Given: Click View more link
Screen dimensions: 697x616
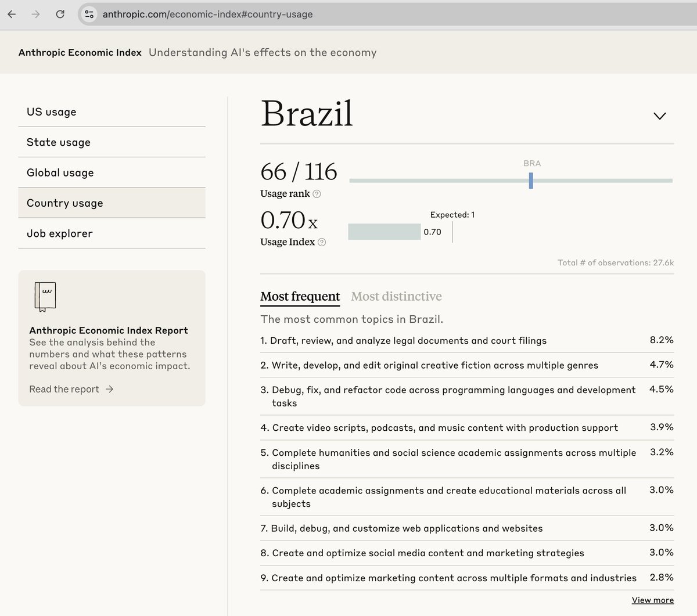Looking at the screenshot, I should (653, 600).
